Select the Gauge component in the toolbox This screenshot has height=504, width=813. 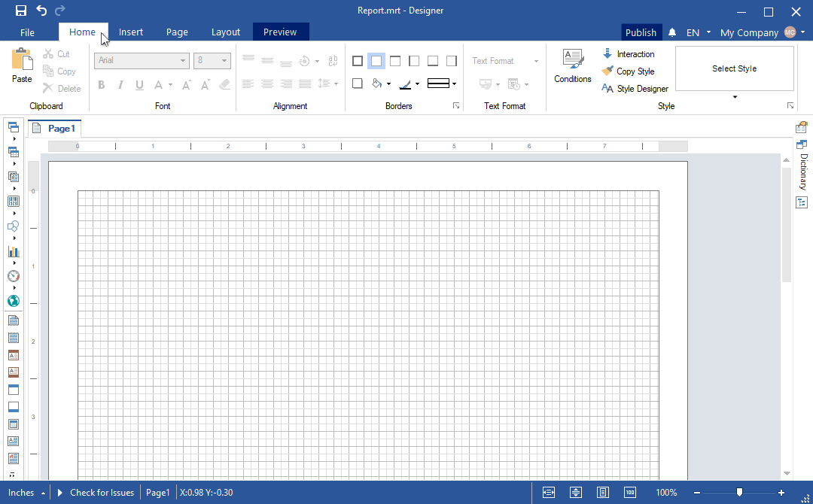(x=14, y=276)
